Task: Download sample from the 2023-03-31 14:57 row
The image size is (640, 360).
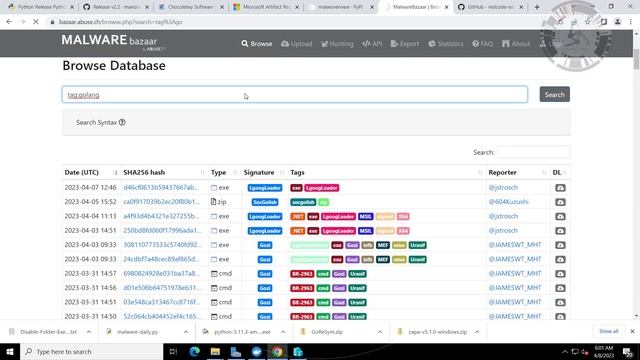Action: 560,273
